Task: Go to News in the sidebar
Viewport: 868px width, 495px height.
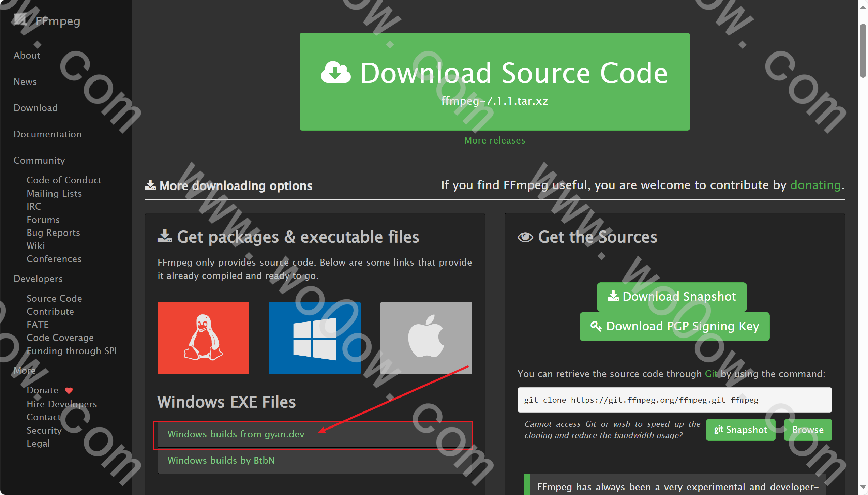Action: (25, 82)
